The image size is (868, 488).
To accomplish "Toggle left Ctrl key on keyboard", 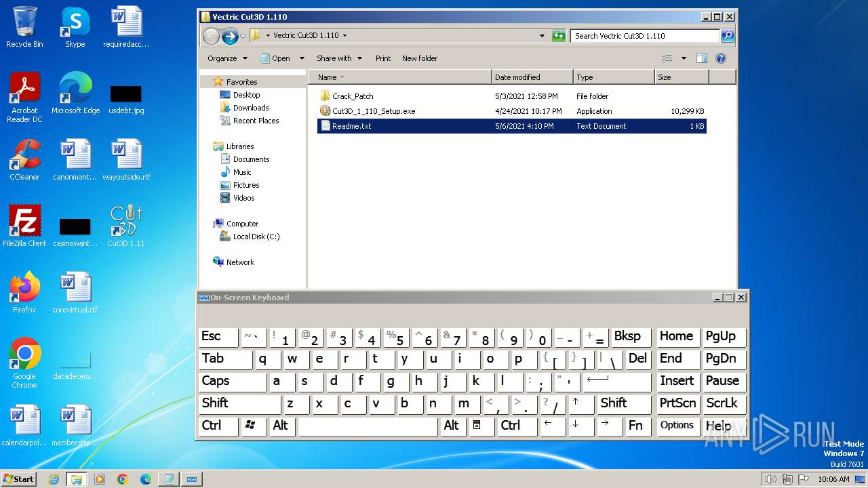I will point(218,426).
